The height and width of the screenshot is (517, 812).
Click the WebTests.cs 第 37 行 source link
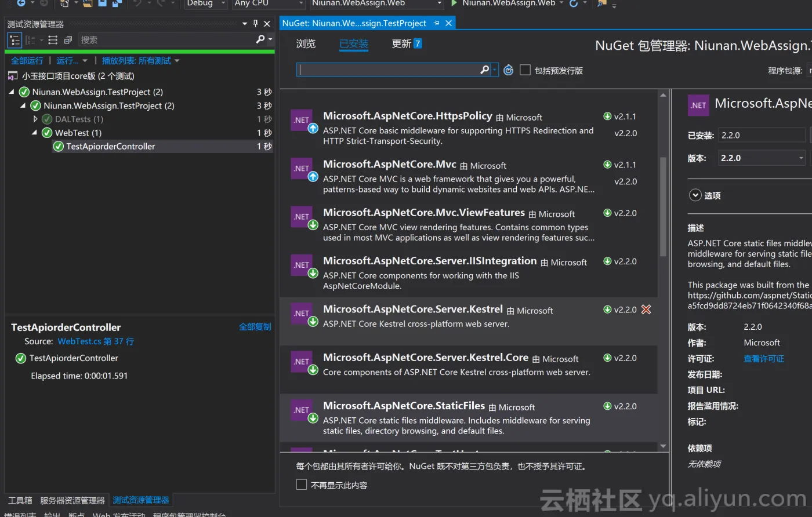[x=96, y=341]
